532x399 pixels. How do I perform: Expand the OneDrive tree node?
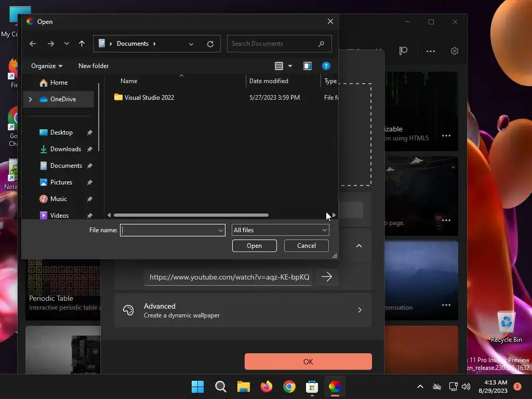(x=31, y=99)
